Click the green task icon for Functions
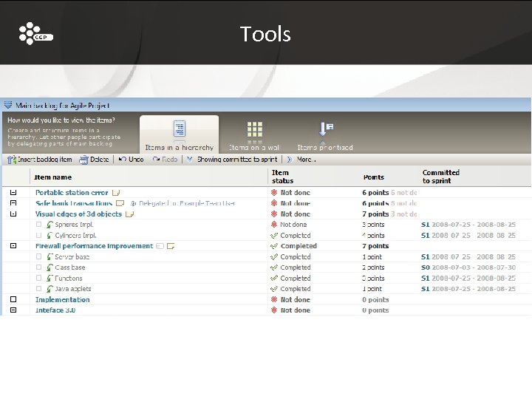The height and width of the screenshot is (399, 532). [x=50, y=279]
